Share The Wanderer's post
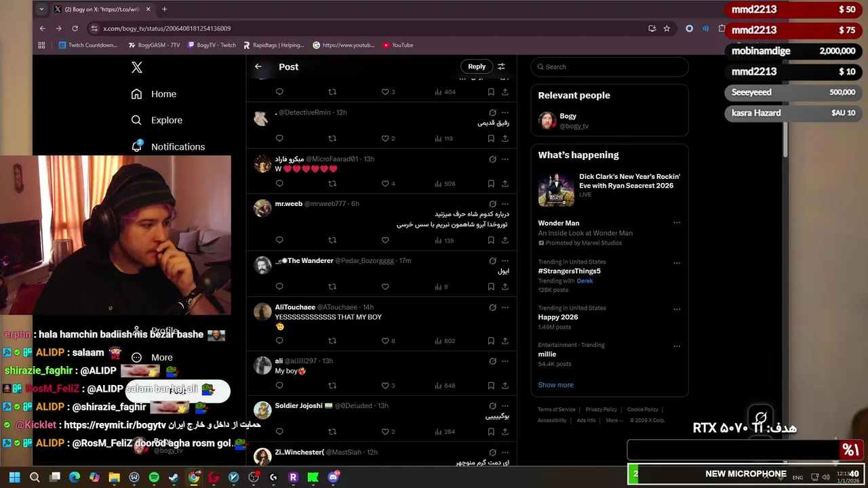Viewport: 868px width, 488px height. point(505,287)
